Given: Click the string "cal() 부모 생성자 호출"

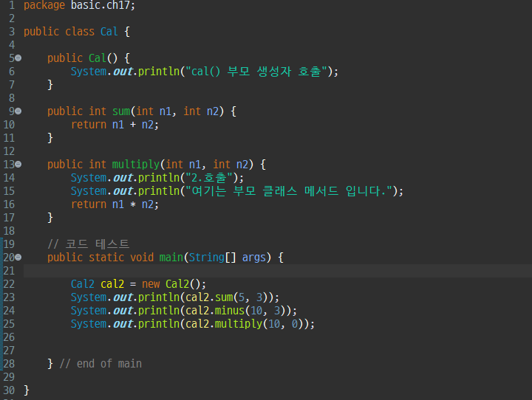Looking at the screenshot, I should pyautogui.click(x=256, y=71).
